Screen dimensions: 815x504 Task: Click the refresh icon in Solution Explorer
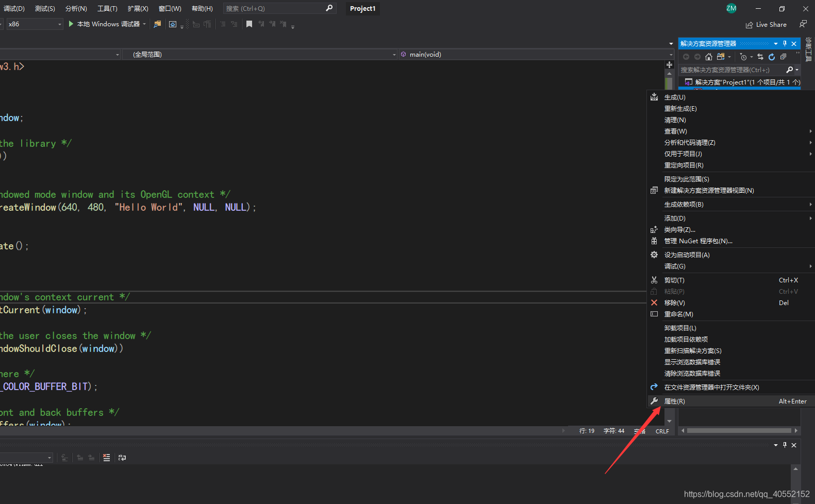pyautogui.click(x=772, y=57)
